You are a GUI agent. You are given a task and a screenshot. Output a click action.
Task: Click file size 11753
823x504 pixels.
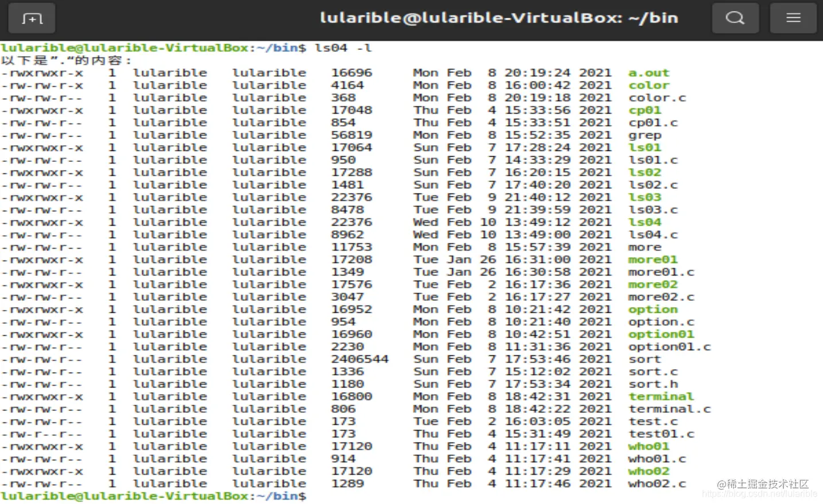(x=352, y=247)
